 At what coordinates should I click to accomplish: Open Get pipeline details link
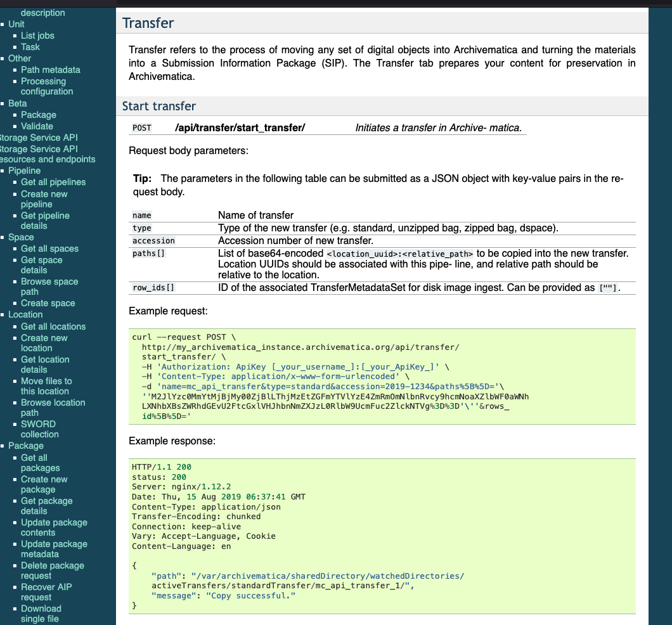45,221
